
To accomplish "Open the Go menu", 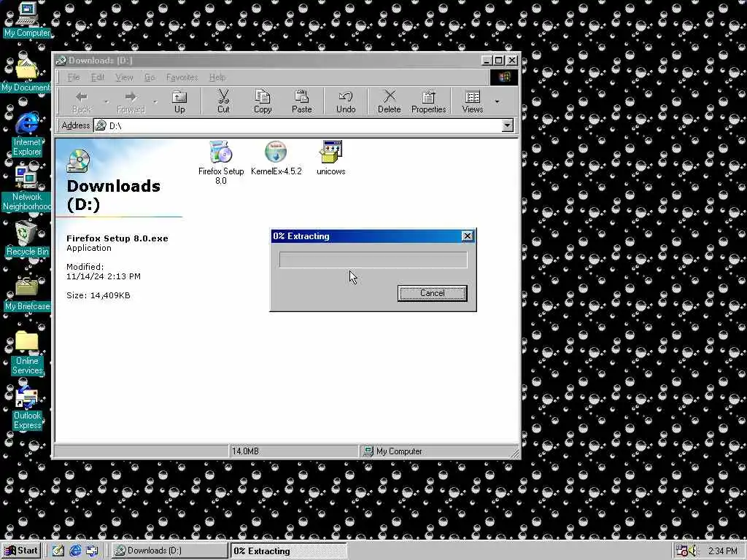I will coord(150,77).
